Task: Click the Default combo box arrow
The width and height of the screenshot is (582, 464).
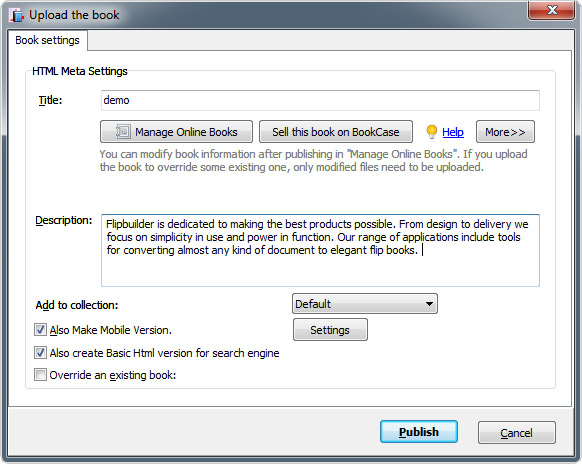Action: tap(429, 304)
